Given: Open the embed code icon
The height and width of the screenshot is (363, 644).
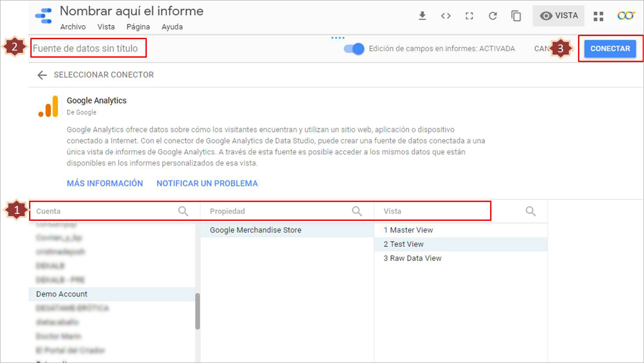Looking at the screenshot, I should 446,16.
